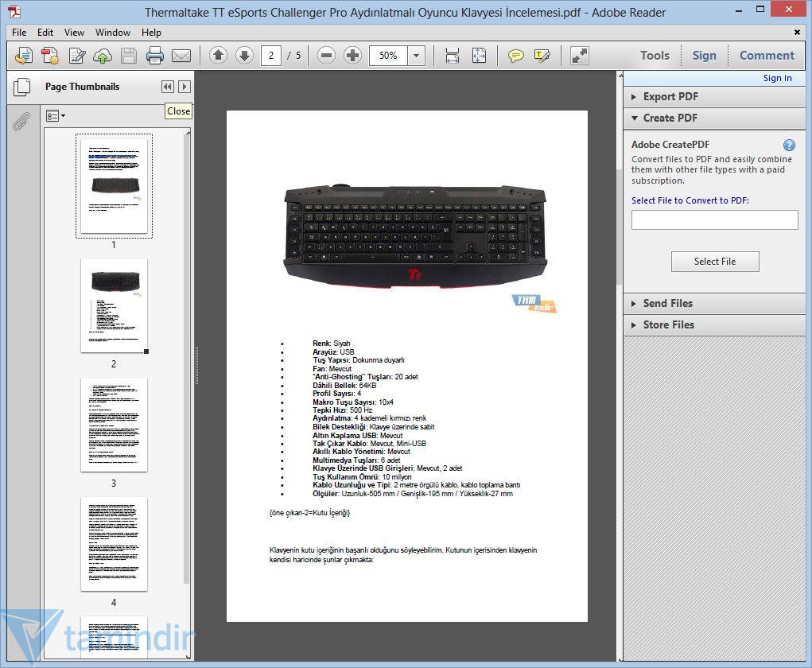Click the Create PDF toolbar icon

[x=50, y=56]
